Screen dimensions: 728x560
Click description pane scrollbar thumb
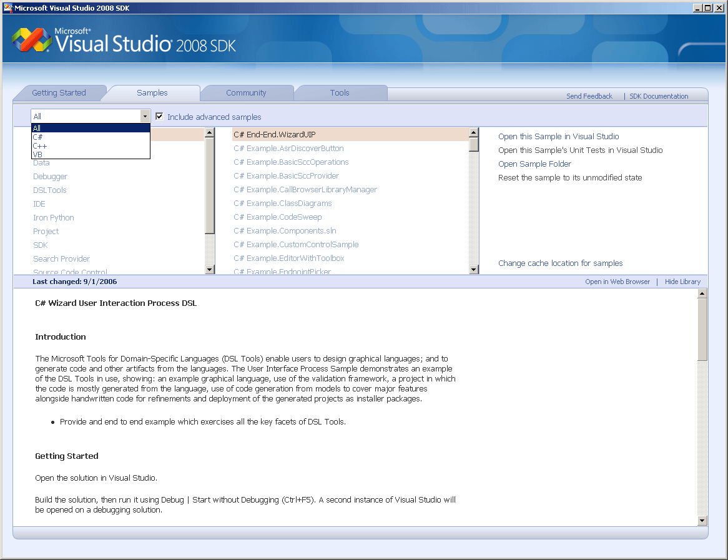702,329
